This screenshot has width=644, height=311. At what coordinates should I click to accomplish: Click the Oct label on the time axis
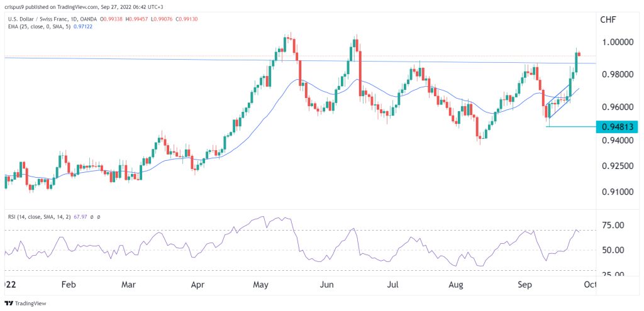click(x=589, y=285)
